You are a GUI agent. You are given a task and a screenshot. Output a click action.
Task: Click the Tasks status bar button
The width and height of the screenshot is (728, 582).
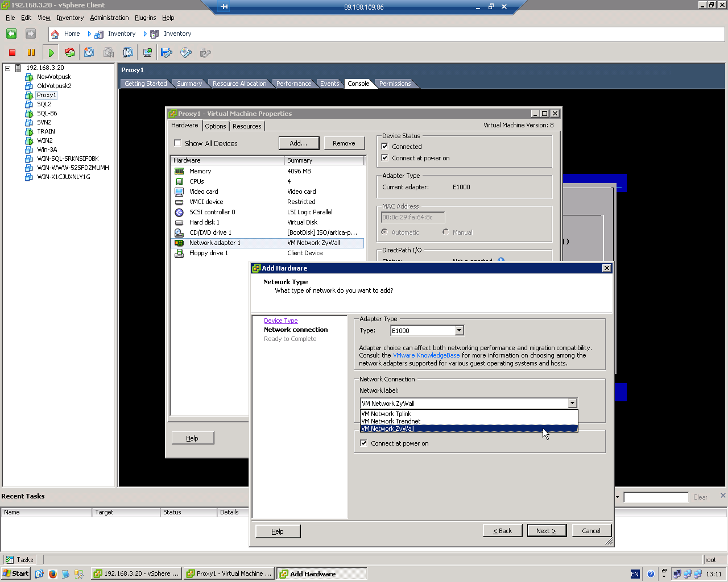(19, 560)
